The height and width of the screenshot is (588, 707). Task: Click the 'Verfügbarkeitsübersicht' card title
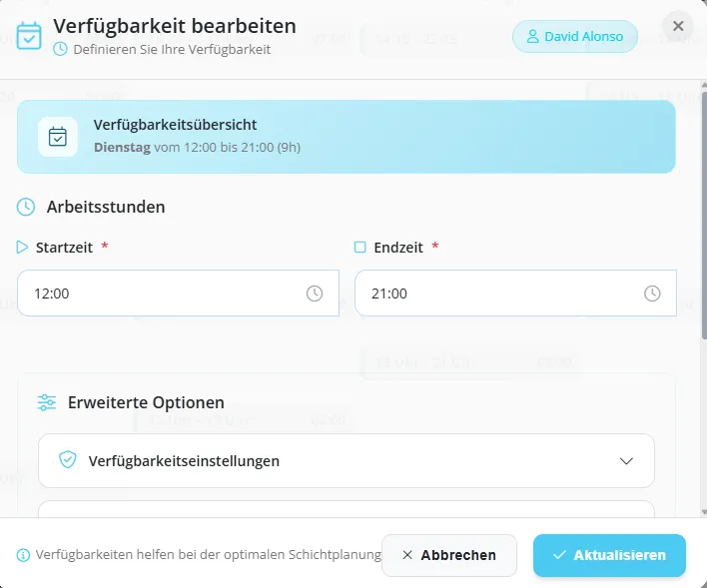[175, 125]
